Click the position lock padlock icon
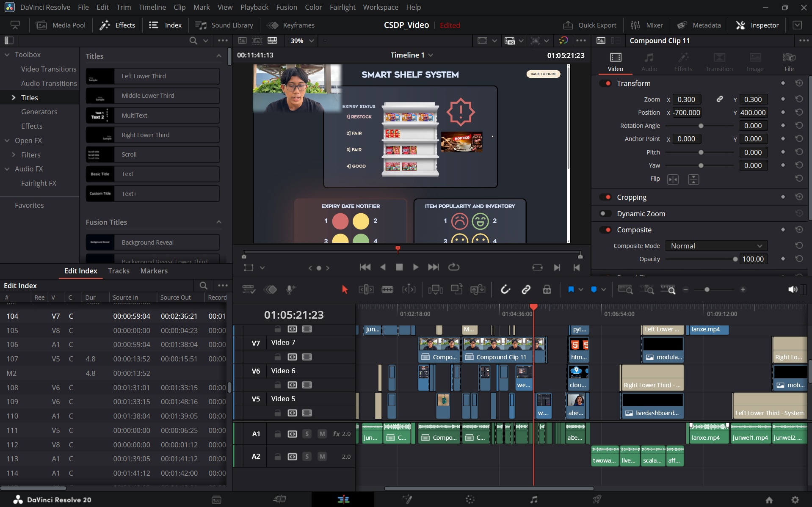Screen dimensions: 812x507 (x=547, y=289)
